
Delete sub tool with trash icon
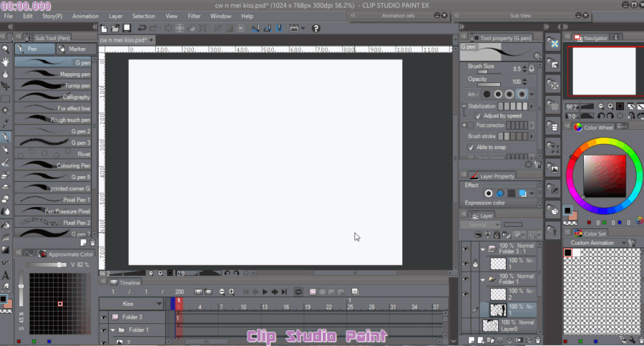coord(92,243)
